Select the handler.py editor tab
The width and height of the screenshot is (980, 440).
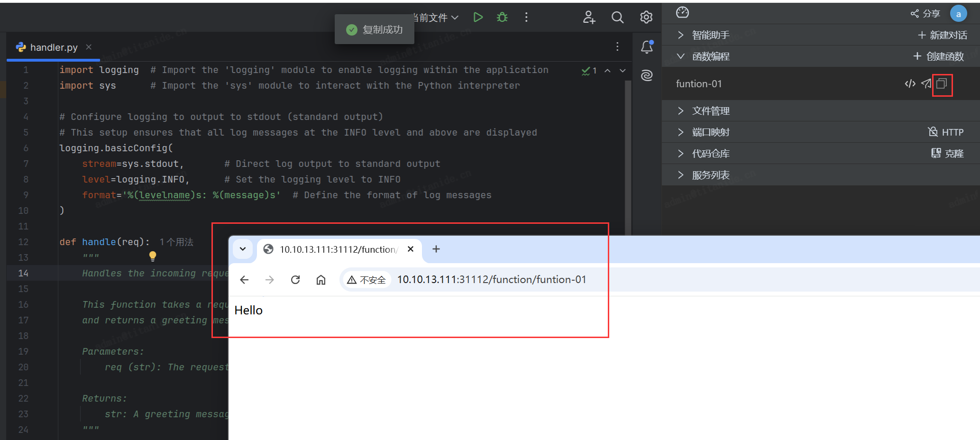point(53,47)
